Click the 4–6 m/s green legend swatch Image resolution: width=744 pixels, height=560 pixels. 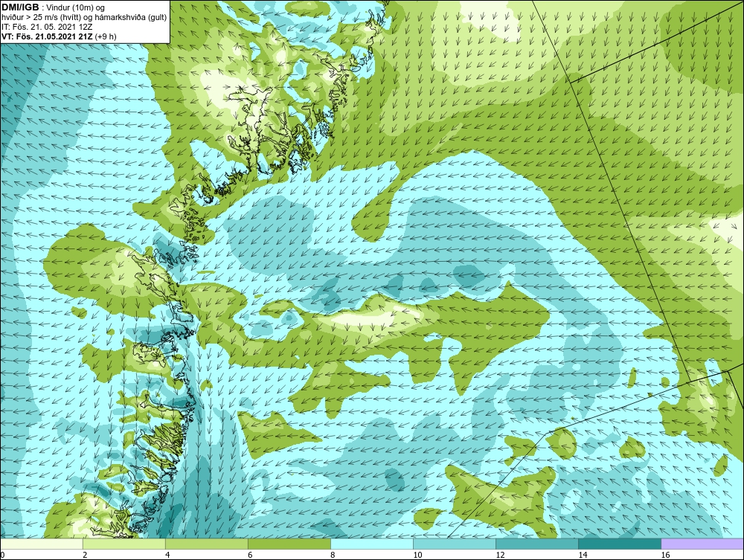[x=206, y=544]
